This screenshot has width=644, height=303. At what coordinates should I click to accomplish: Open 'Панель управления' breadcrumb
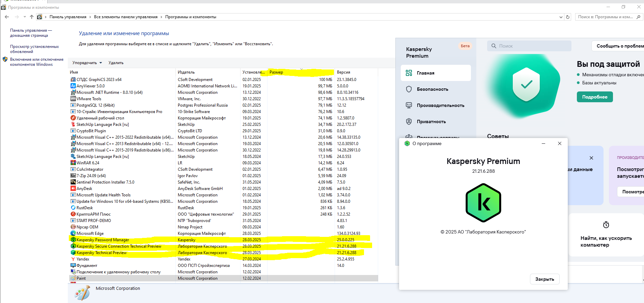coord(68,17)
